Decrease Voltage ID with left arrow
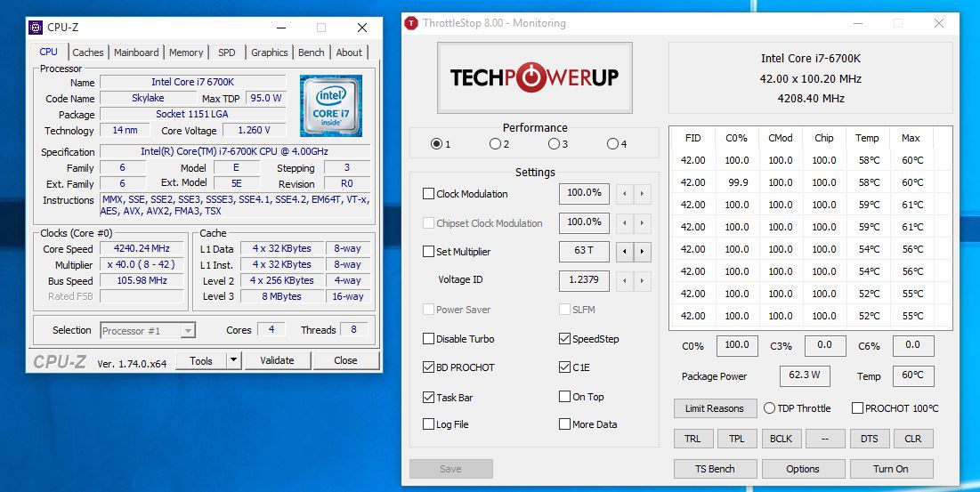The image size is (980, 492). 625,281
